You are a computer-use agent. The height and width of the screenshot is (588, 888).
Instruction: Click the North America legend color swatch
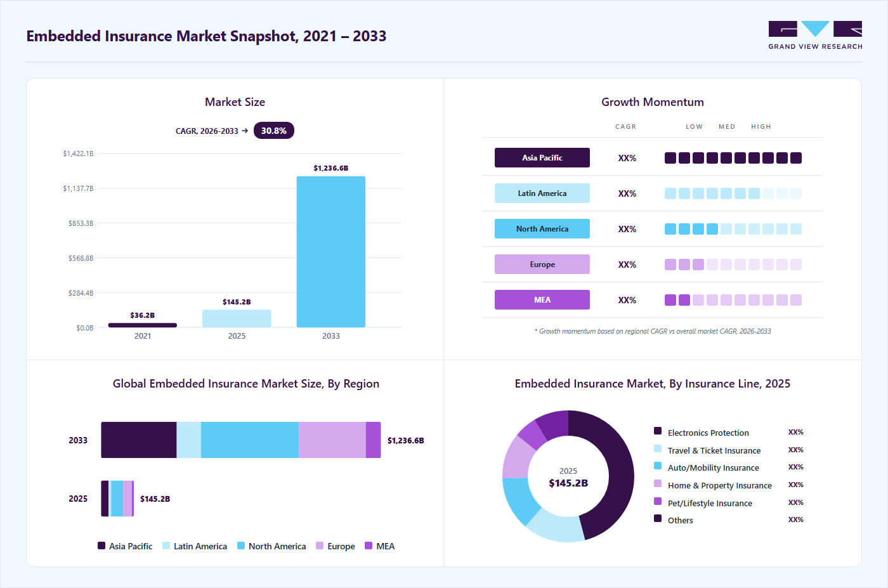(241, 546)
